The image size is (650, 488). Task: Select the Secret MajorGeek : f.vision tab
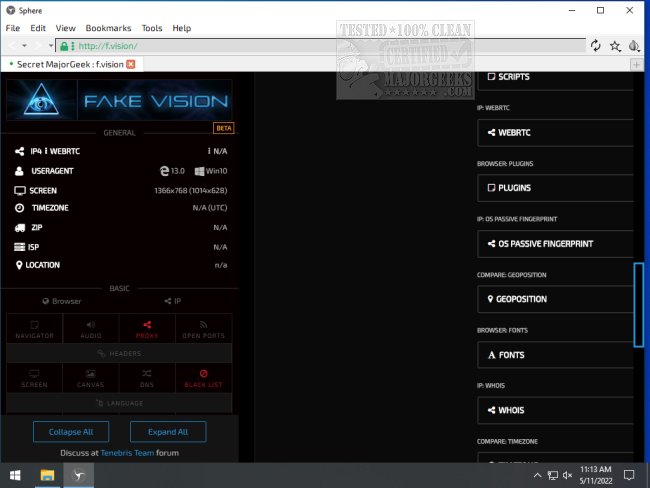coord(70,64)
